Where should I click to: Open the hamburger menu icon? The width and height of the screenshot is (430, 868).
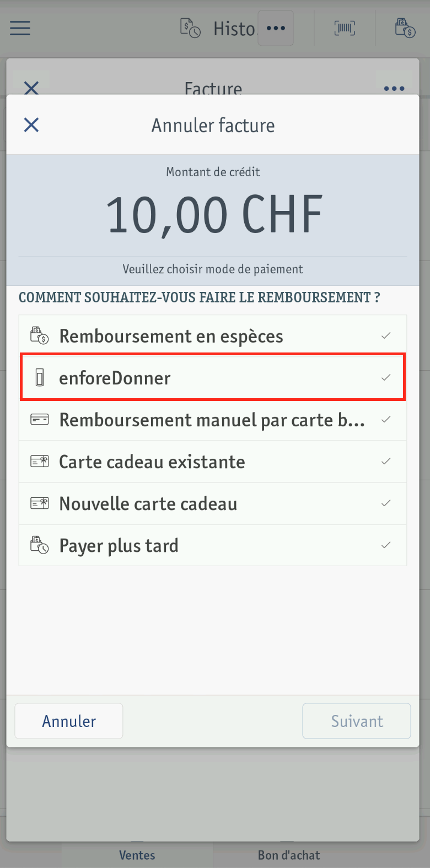(x=20, y=28)
